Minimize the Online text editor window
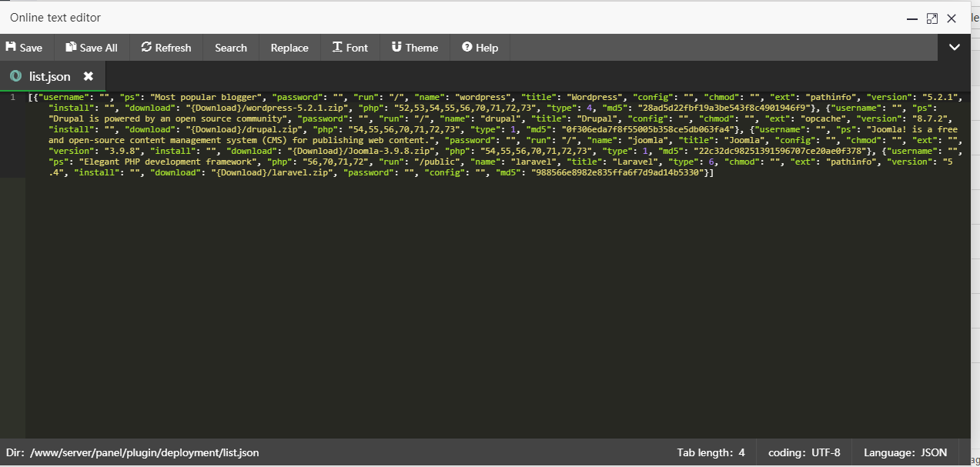The height and width of the screenshot is (467, 980). pos(911,18)
